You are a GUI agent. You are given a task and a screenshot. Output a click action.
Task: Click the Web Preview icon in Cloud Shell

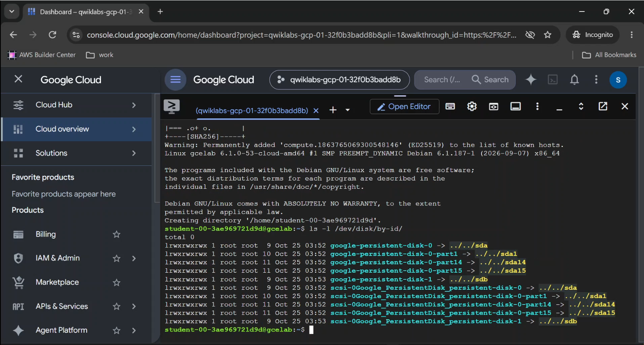[x=493, y=107]
